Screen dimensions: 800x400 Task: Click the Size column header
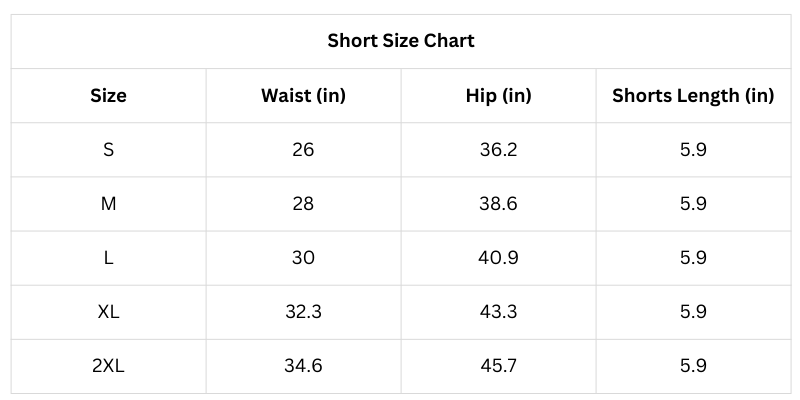[x=108, y=96]
